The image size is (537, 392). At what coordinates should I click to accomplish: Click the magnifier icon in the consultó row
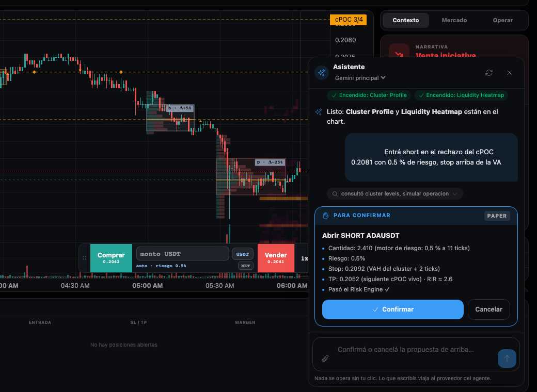[x=335, y=194]
